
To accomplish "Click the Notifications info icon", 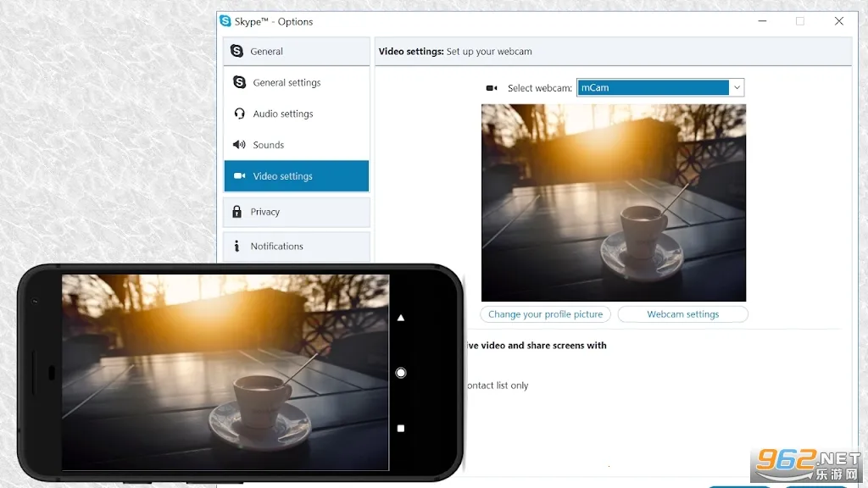I will [x=238, y=246].
